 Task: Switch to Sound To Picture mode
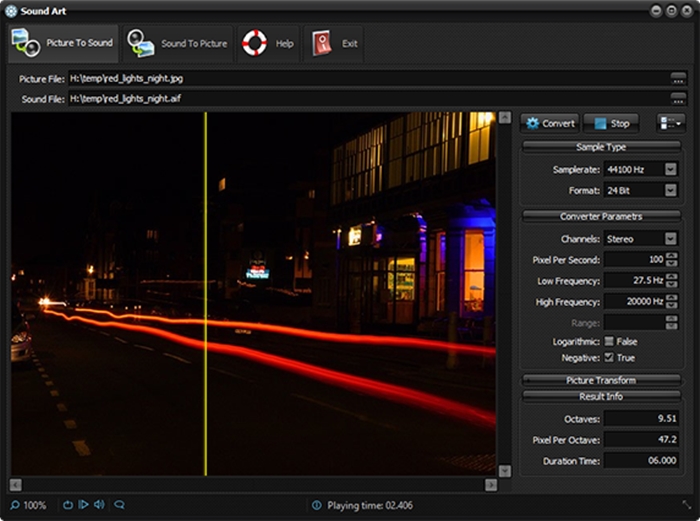[177, 44]
